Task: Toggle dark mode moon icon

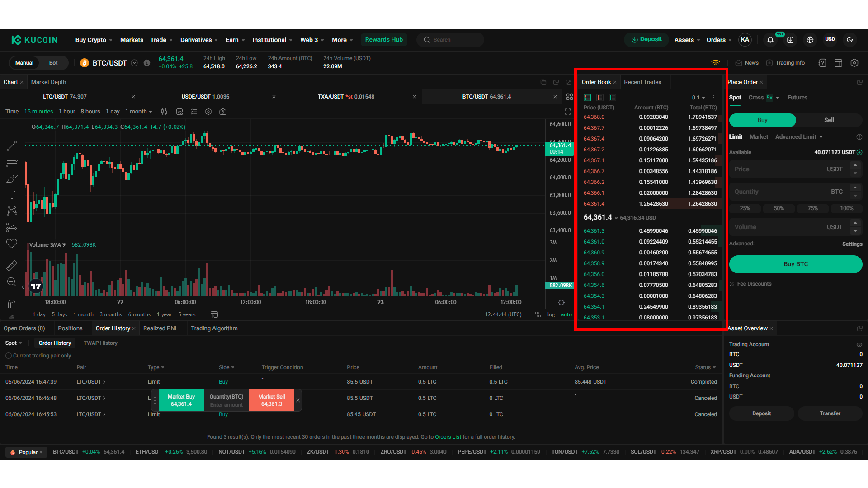Action: pyautogui.click(x=850, y=40)
